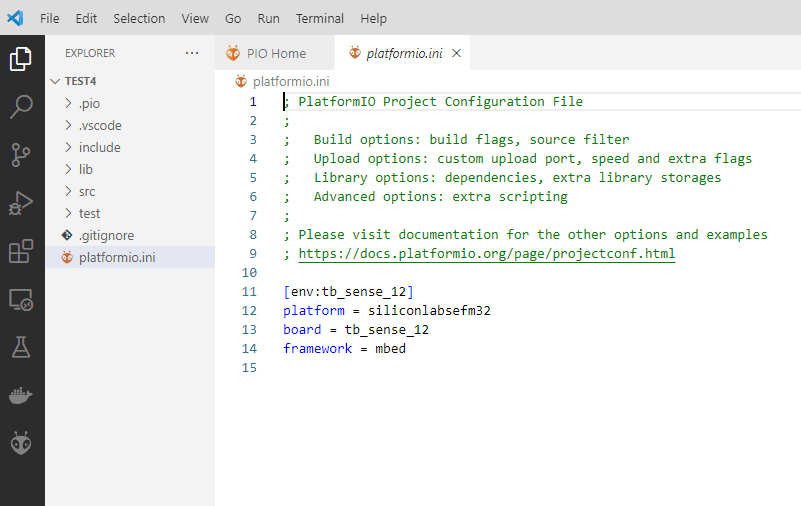This screenshot has height=506, width=801.
Task: Expand the lib folder
Action: pyautogui.click(x=68, y=169)
